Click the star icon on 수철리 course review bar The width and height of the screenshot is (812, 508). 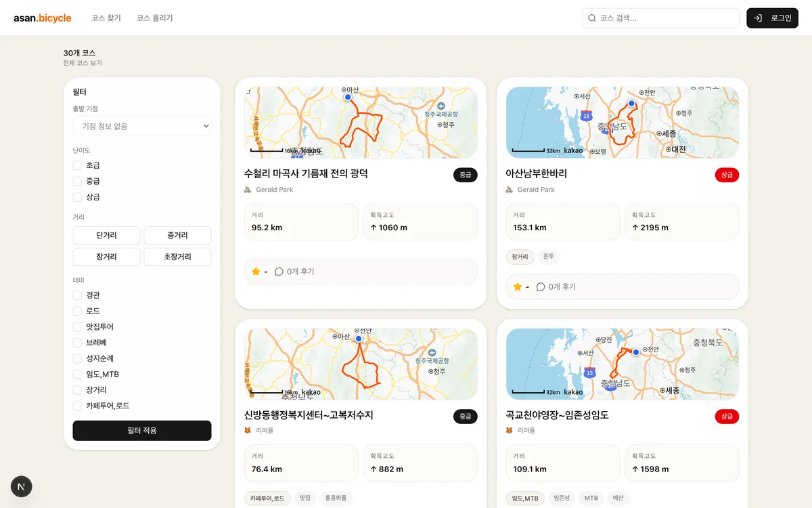pos(257,271)
